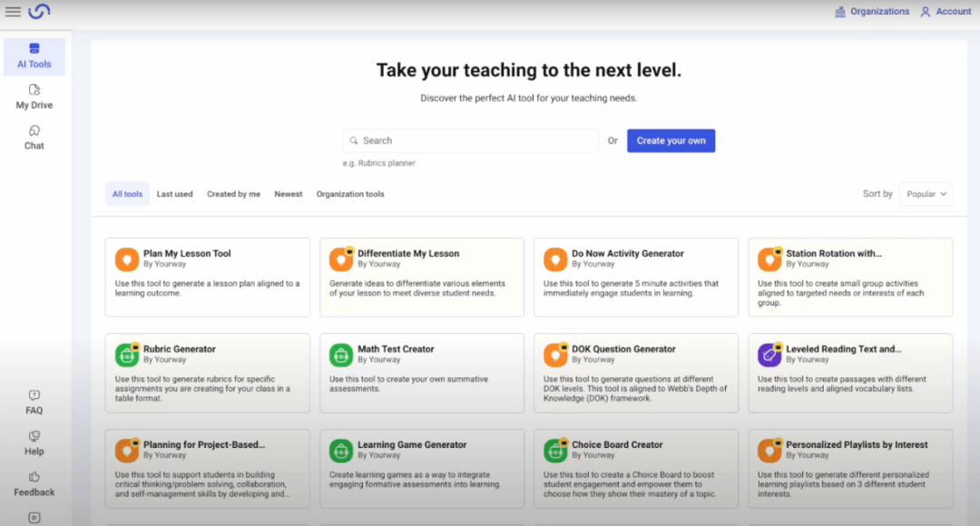This screenshot has width=980, height=526.
Task: Expand the Sort by Popular dropdown
Action: pos(926,194)
